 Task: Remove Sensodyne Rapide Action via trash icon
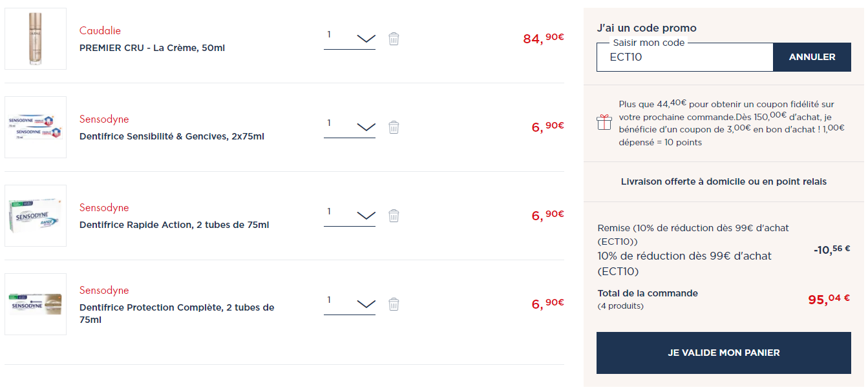tap(394, 216)
